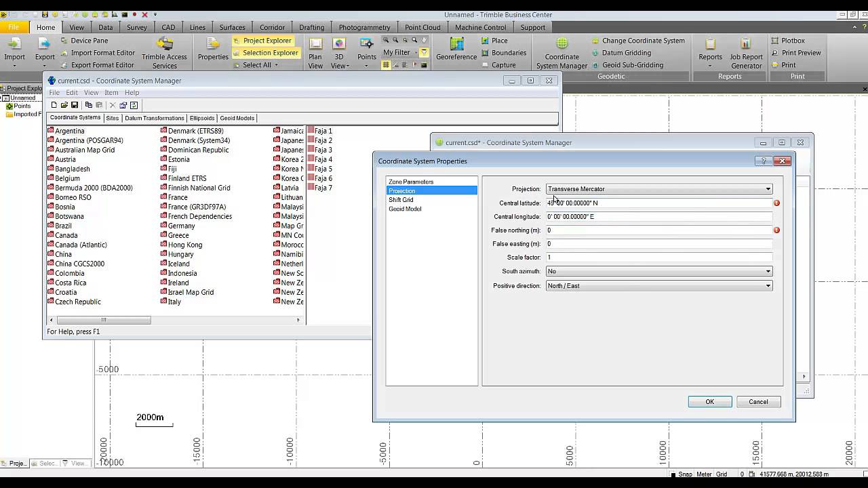This screenshot has width=868, height=488.
Task: Click Cancel in Coordinate System Properties
Action: [758, 402]
